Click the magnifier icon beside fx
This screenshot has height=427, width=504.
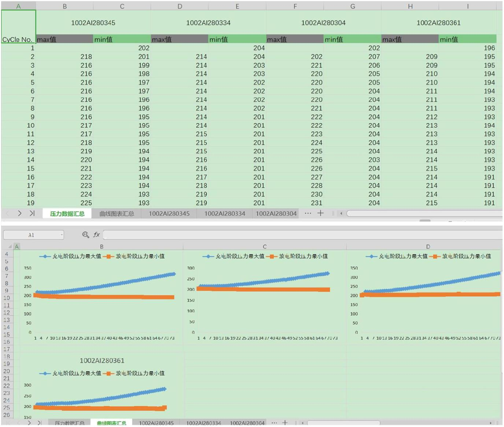tap(85, 235)
